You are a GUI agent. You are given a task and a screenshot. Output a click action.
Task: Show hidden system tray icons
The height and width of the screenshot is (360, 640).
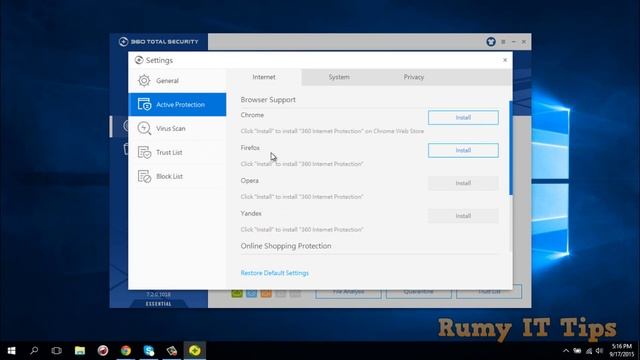tap(566, 351)
